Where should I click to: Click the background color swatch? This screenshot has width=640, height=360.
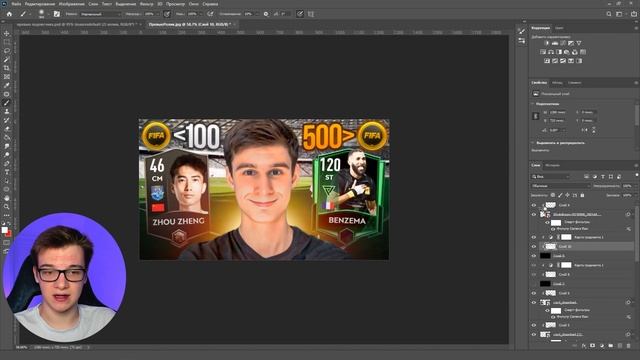9,233
